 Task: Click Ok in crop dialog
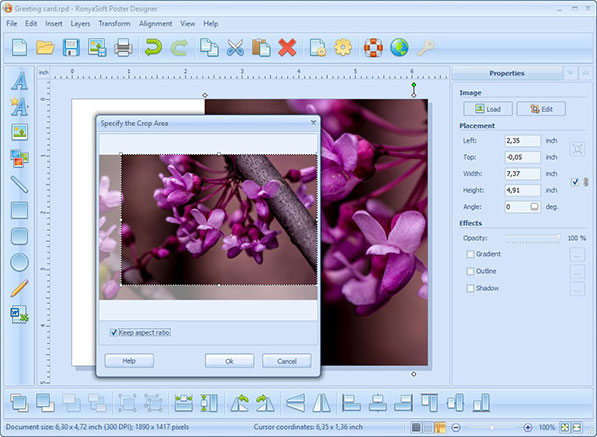pos(229,361)
